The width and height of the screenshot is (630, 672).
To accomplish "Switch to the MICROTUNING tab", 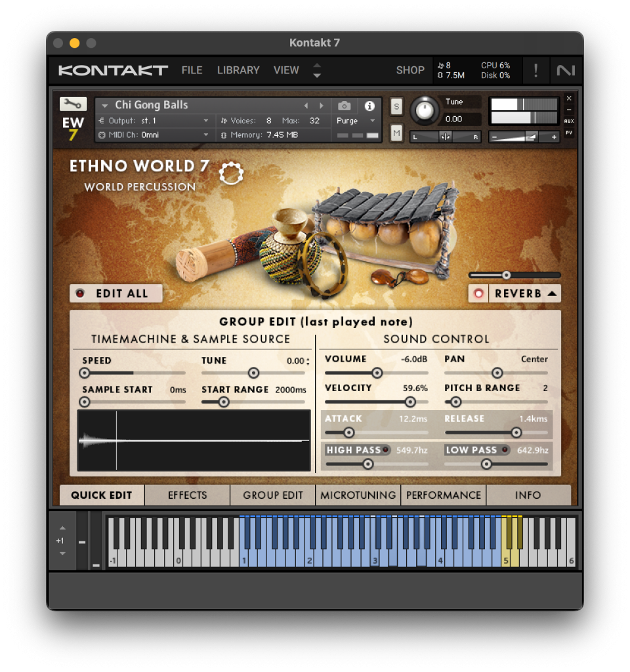I will 358,495.
